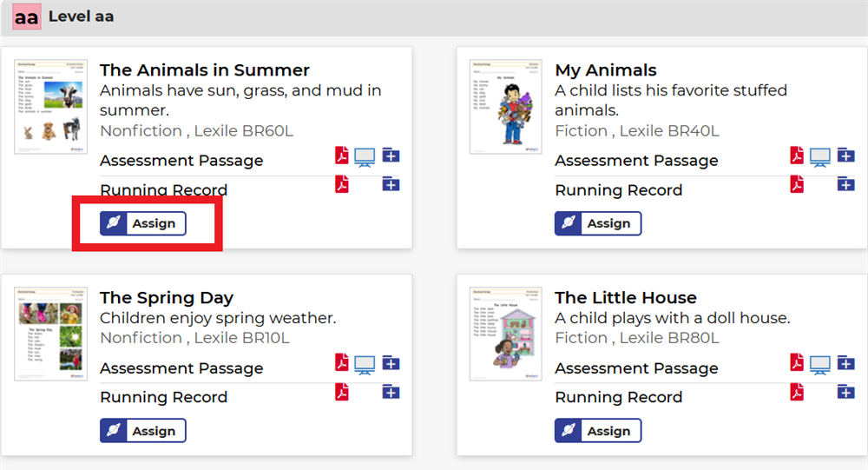Open The Animals in Summer thumbnail
868x470 pixels.
click(x=50, y=107)
